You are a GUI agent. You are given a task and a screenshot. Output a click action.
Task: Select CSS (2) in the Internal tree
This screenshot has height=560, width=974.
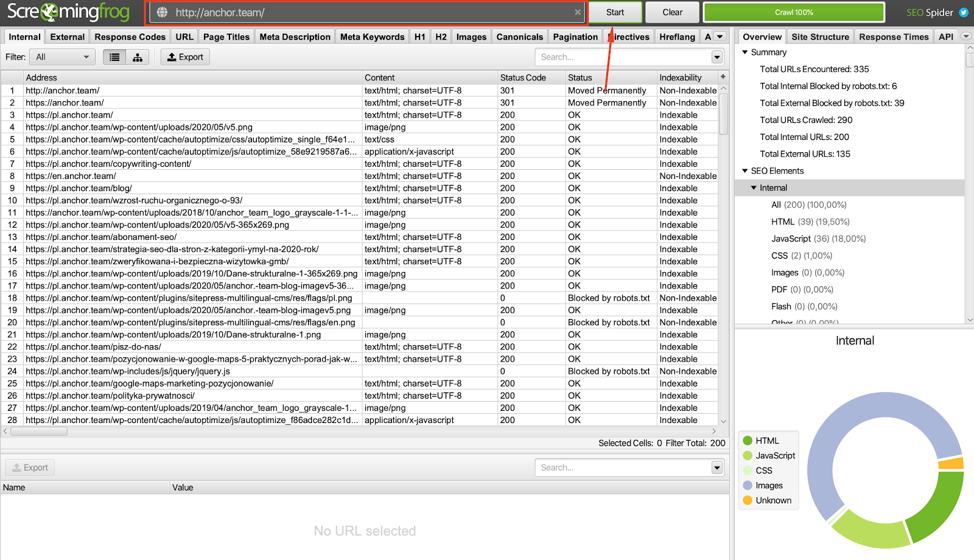(x=802, y=256)
